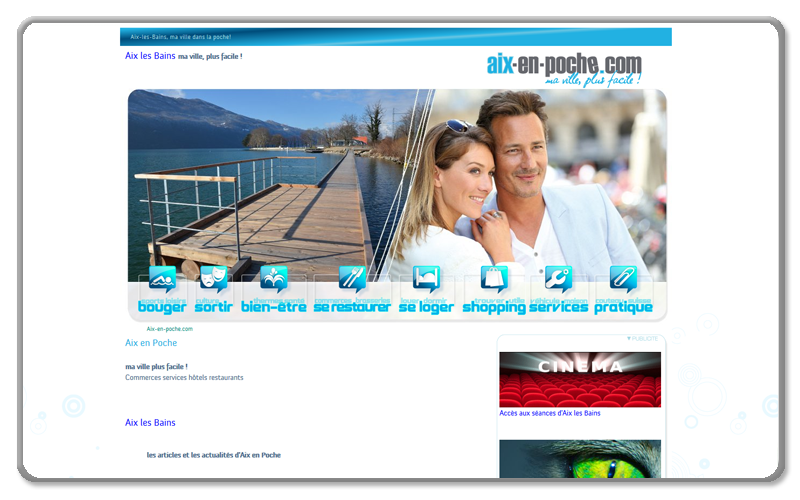Open the Aix en Poche heading link

(151, 343)
